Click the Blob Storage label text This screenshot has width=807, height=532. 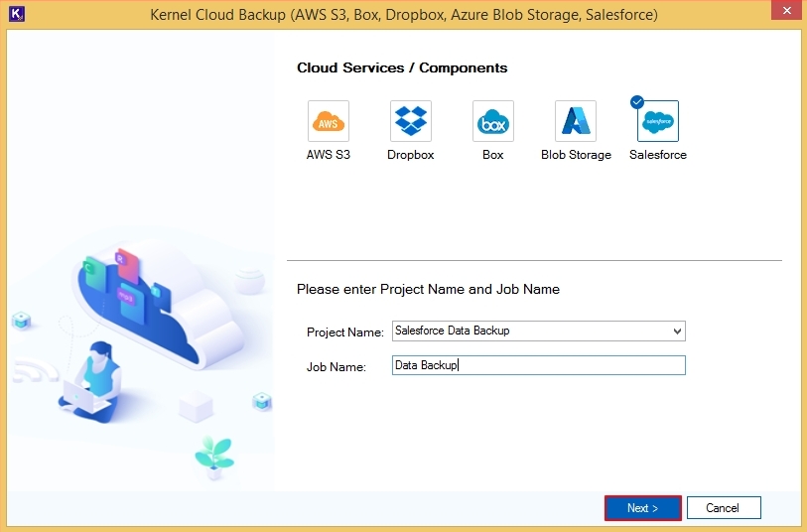coord(576,155)
